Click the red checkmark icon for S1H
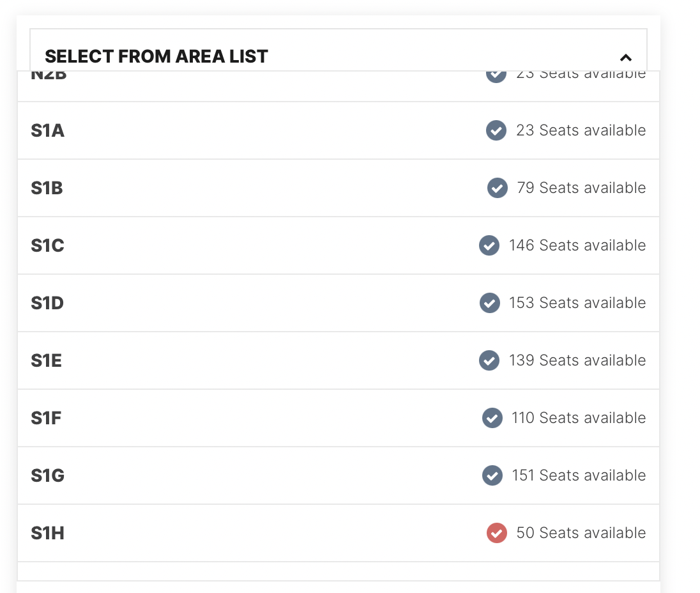This screenshot has height=593, width=700. coord(496,533)
